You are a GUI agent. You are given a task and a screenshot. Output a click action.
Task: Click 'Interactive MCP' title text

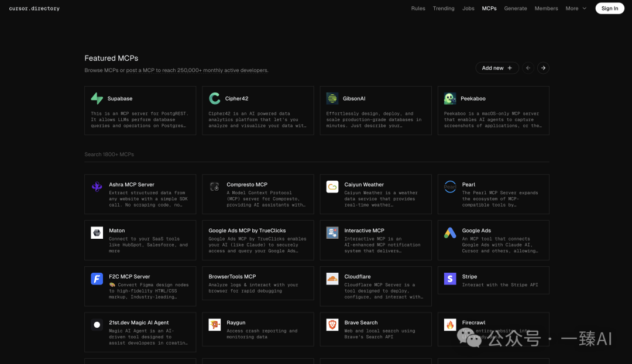tap(364, 231)
